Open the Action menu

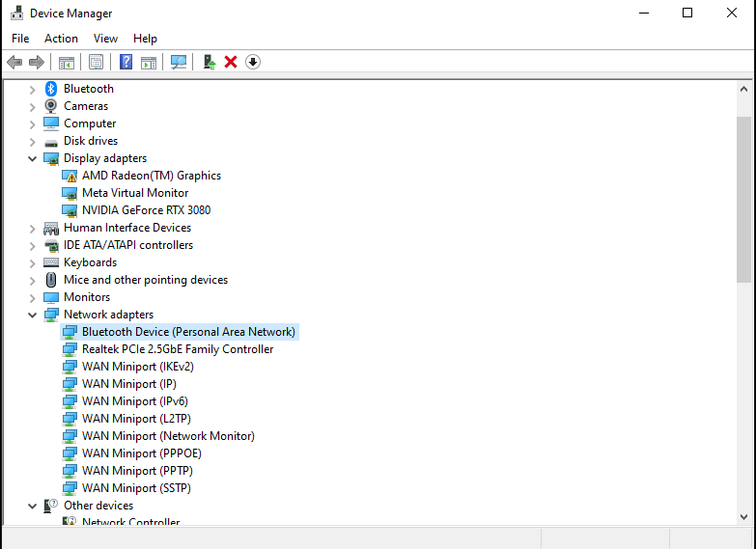[61, 39]
